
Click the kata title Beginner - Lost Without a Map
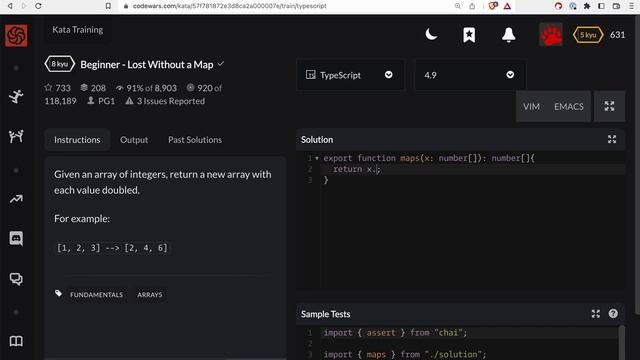pos(147,64)
